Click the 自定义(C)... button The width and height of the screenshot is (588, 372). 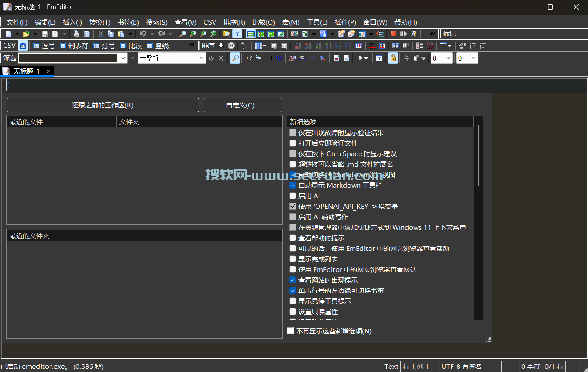pyautogui.click(x=243, y=105)
